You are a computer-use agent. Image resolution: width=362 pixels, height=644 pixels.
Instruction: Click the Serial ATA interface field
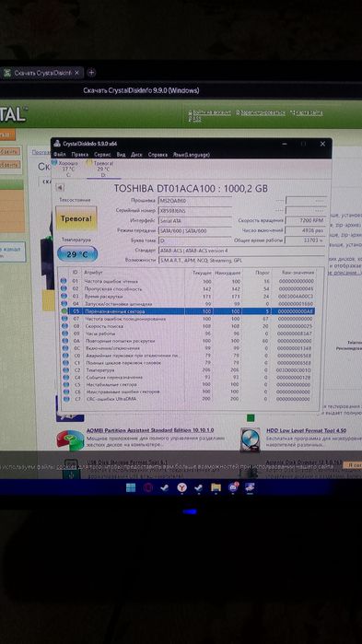click(x=195, y=220)
